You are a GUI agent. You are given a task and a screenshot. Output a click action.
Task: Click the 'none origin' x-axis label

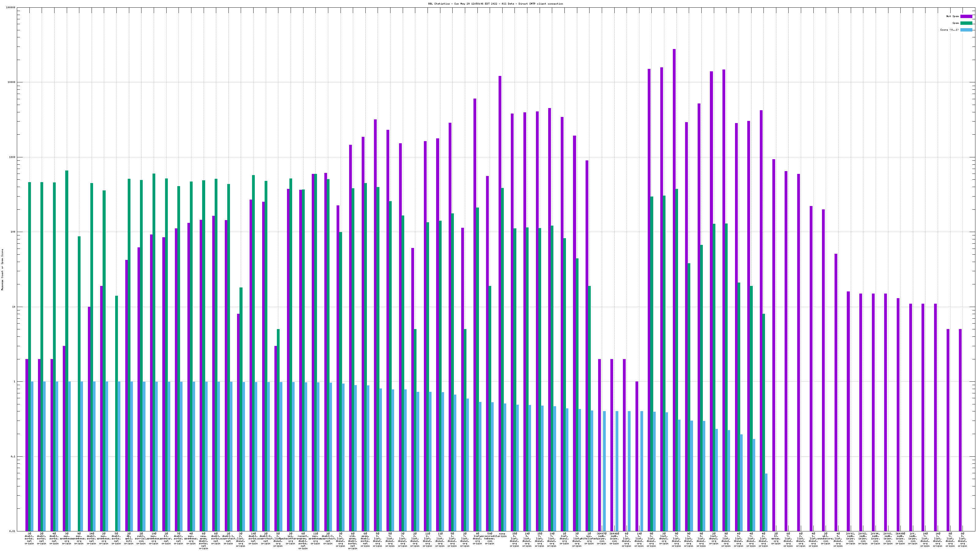click(x=502, y=535)
